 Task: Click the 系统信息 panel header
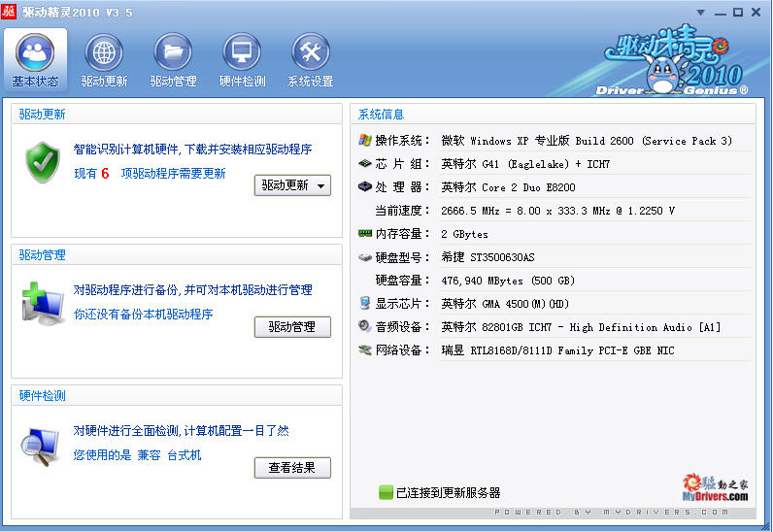381,115
